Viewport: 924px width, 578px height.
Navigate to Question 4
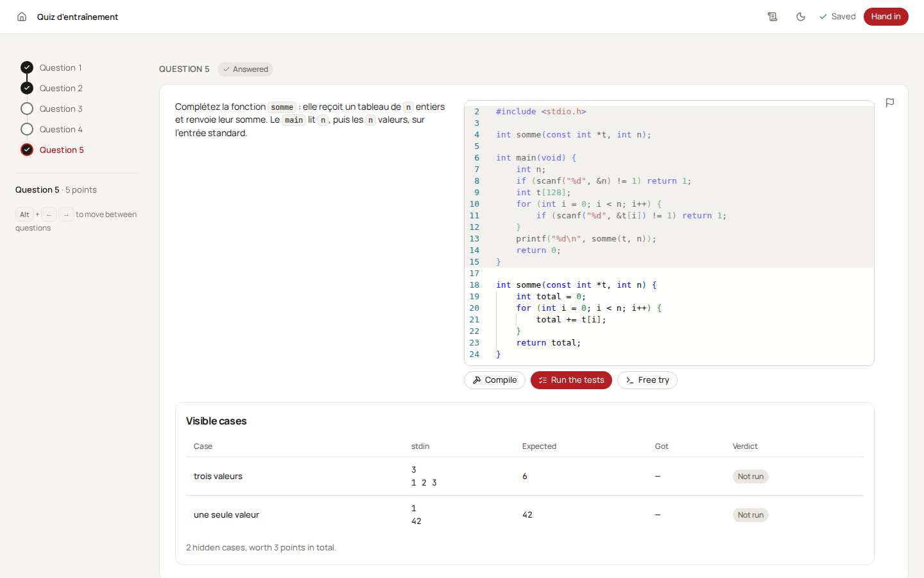click(x=52, y=129)
